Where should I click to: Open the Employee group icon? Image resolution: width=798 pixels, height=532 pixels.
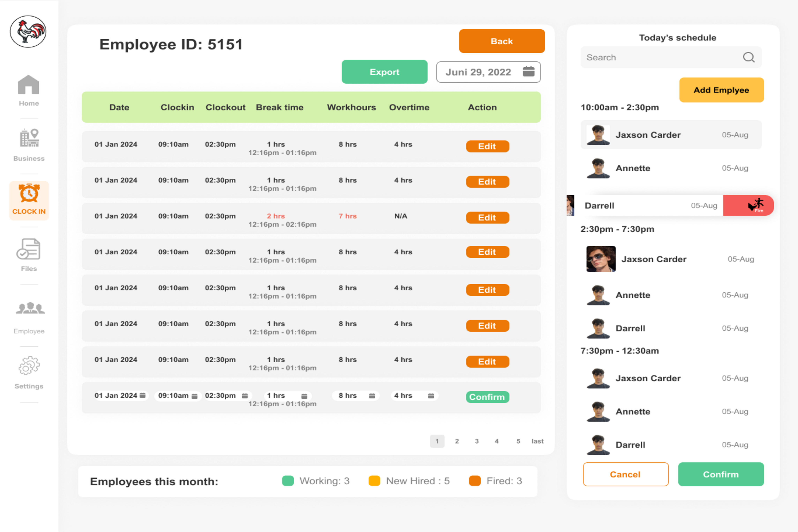coord(30,308)
